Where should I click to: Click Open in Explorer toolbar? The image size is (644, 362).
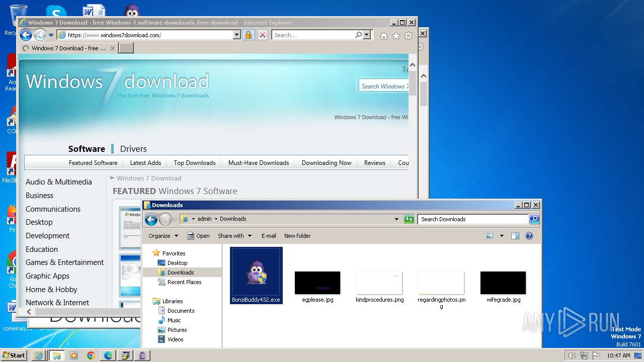point(198,236)
